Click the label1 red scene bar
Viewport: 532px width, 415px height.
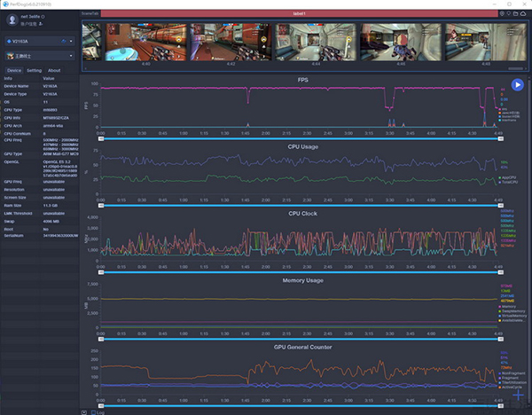pyautogui.click(x=297, y=14)
